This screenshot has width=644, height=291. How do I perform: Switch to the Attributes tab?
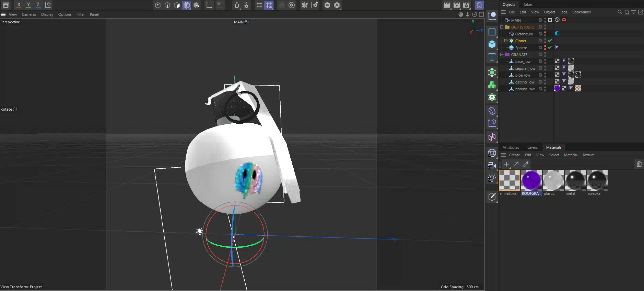click(511, 147)
